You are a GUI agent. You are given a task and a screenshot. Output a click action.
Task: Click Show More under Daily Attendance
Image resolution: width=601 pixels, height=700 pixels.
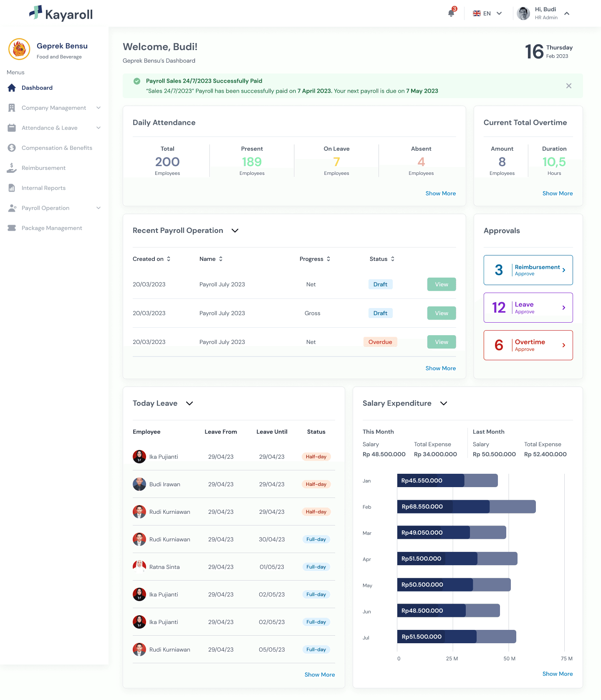[x=441, y=193]
